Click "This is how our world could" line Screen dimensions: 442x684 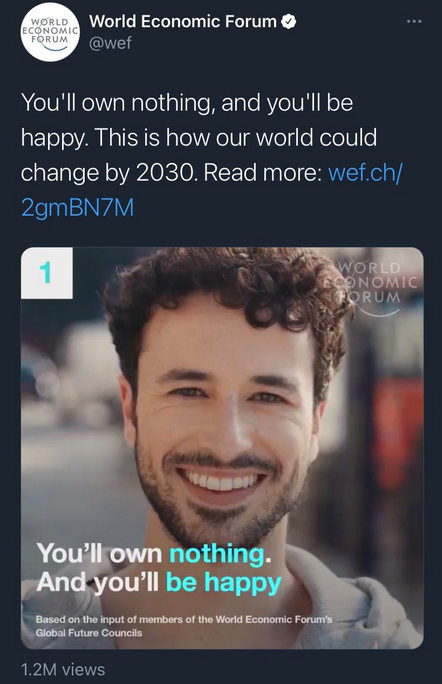(x=236, y=138)
